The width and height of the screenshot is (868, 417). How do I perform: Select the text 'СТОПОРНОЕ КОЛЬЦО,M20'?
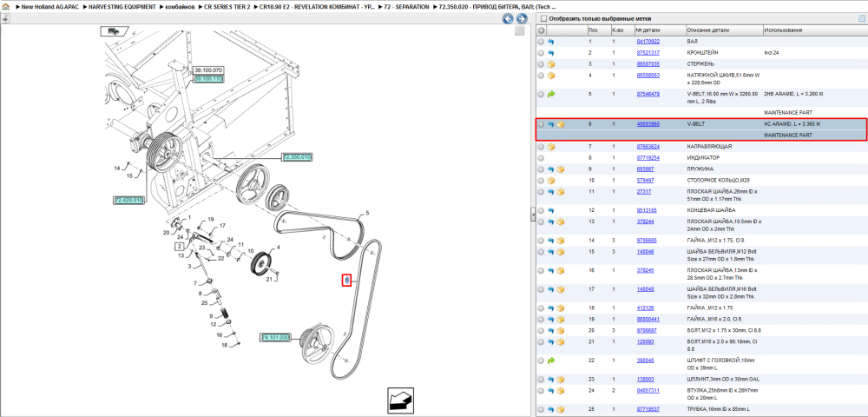tap(717, 181)
